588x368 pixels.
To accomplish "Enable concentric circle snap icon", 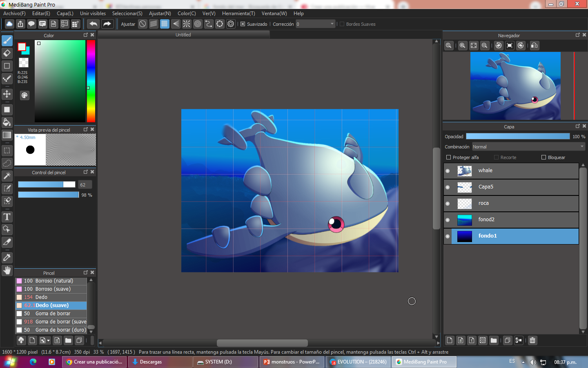I will (198, 24).
